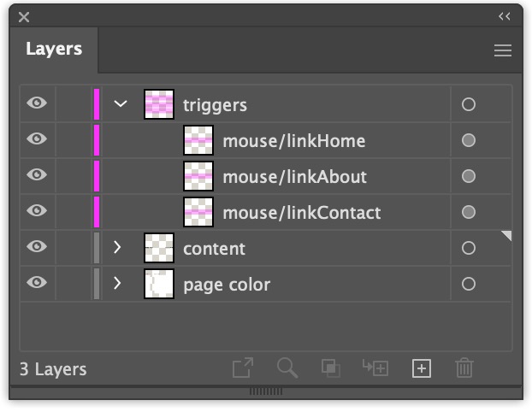
Task: Click Make/Release Clipping Mask icon
Action: tap(331, 368)
